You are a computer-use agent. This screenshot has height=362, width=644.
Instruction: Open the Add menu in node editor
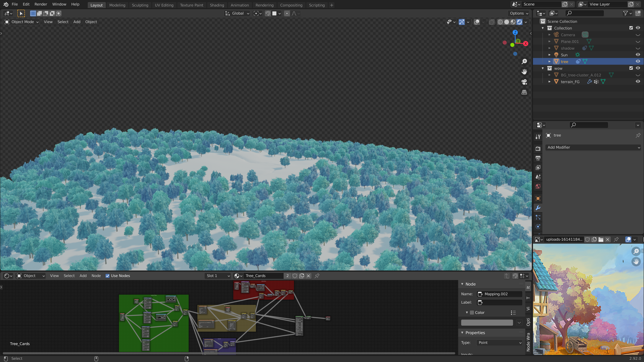[x=83, y=276]
